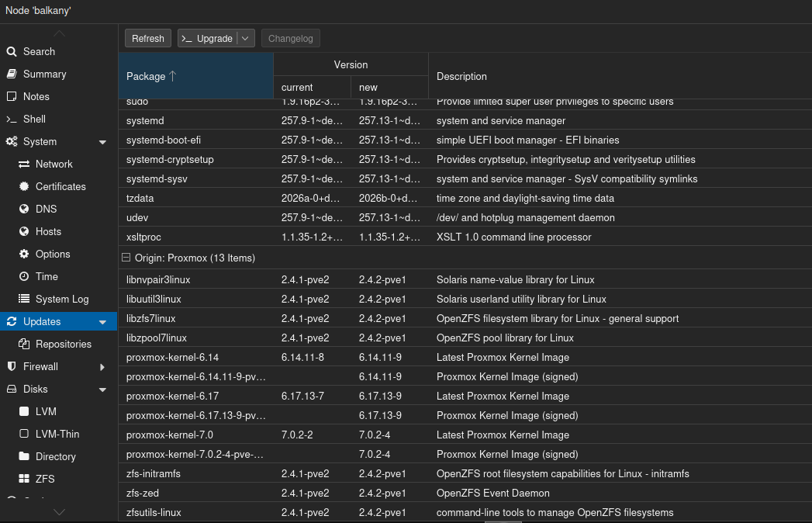Click the new version column header
Screen dimensions: 812x523
[389, 87]
